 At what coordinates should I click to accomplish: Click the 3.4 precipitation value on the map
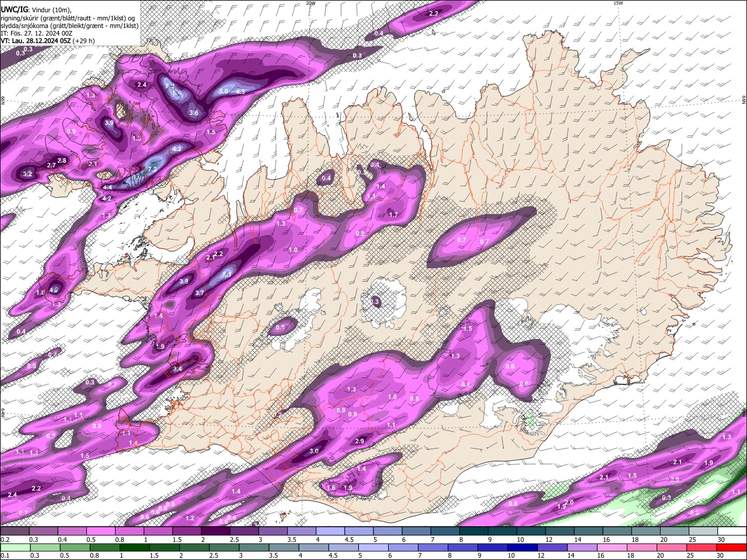[177, 369]
